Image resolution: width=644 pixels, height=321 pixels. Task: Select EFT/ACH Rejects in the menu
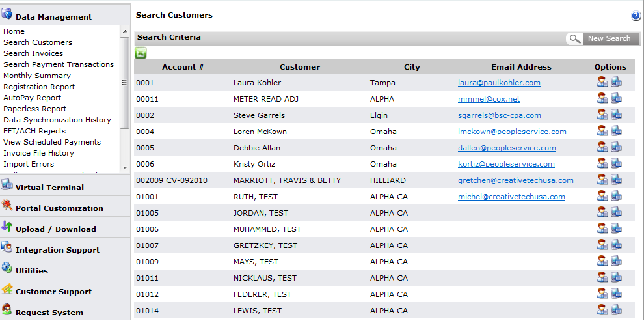pyautogui.click(x=34, y=131)
